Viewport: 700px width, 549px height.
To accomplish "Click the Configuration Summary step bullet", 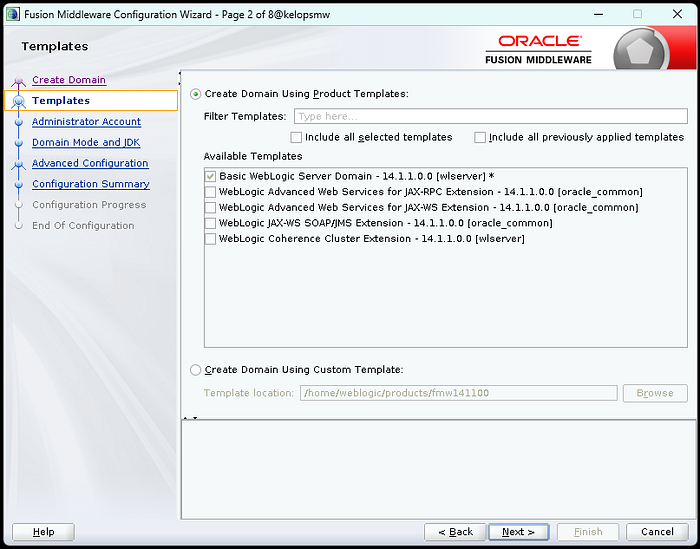I will 18,184.
